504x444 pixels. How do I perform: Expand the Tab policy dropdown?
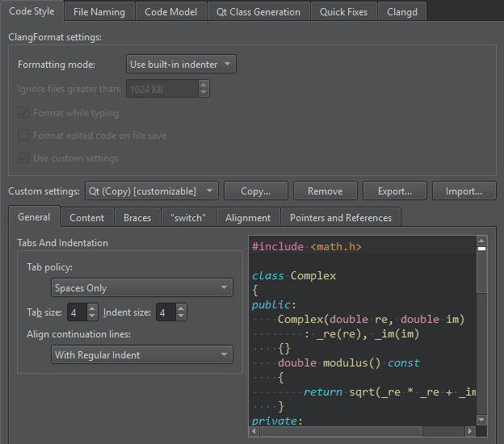tap(141, 288)
